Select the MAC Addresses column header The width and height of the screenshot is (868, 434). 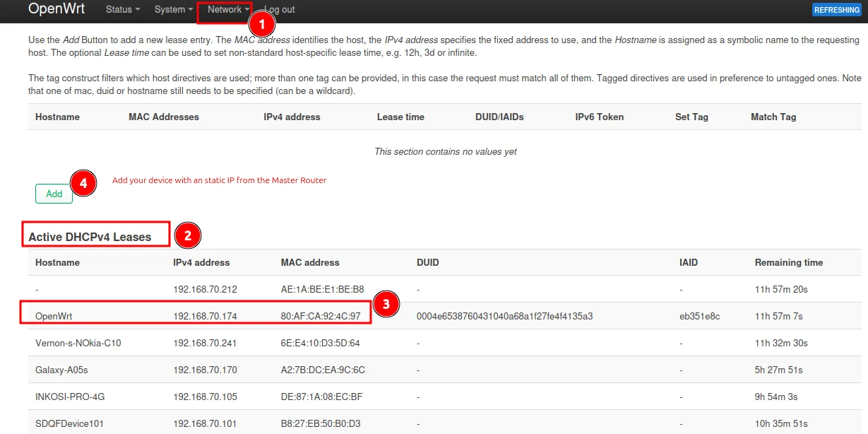164,117
